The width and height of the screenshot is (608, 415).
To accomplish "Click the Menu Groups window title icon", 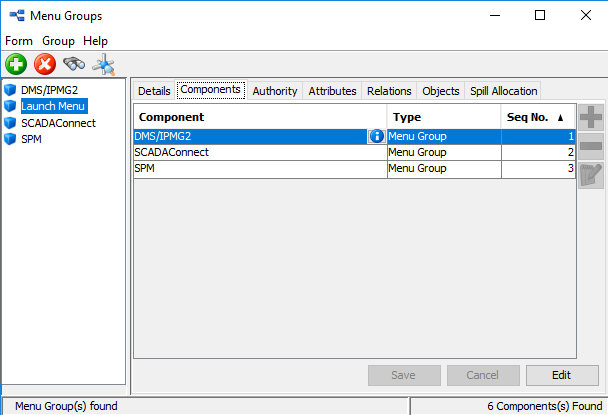I will coord(17,16).
